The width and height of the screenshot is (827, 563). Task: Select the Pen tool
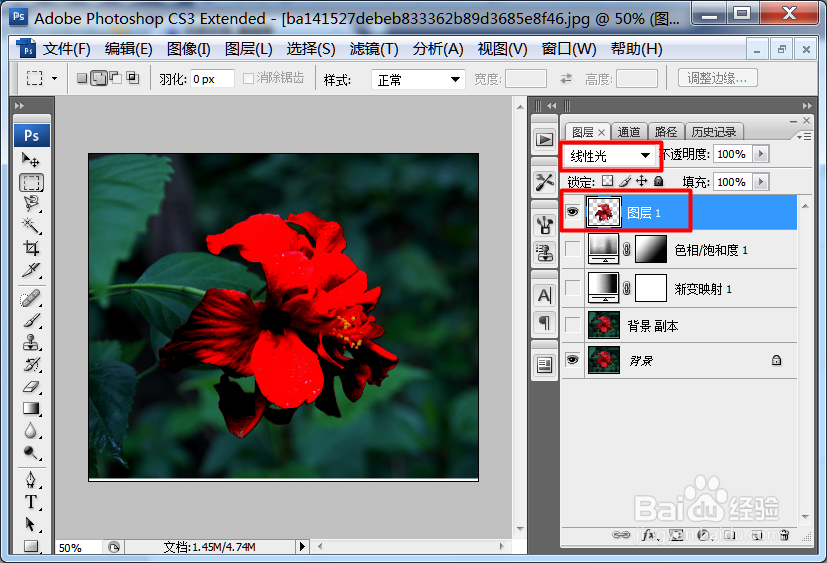(31, 480)
